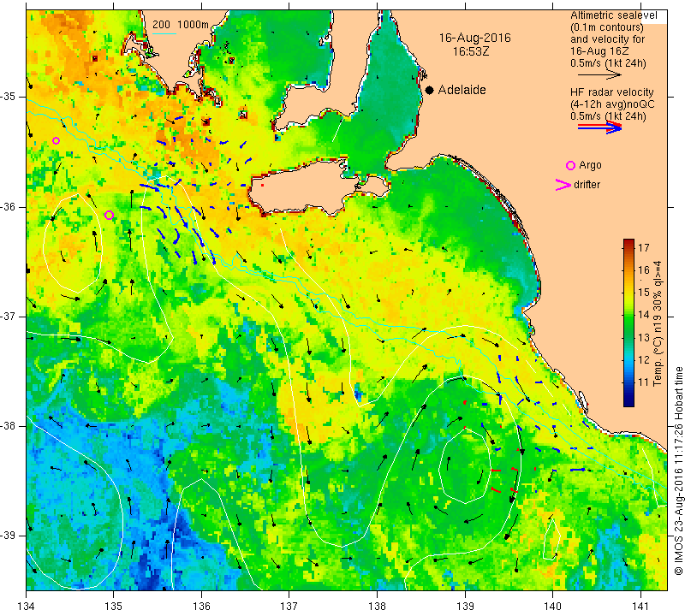Click longitude label 140 on the bottom axis

point(552,606)
